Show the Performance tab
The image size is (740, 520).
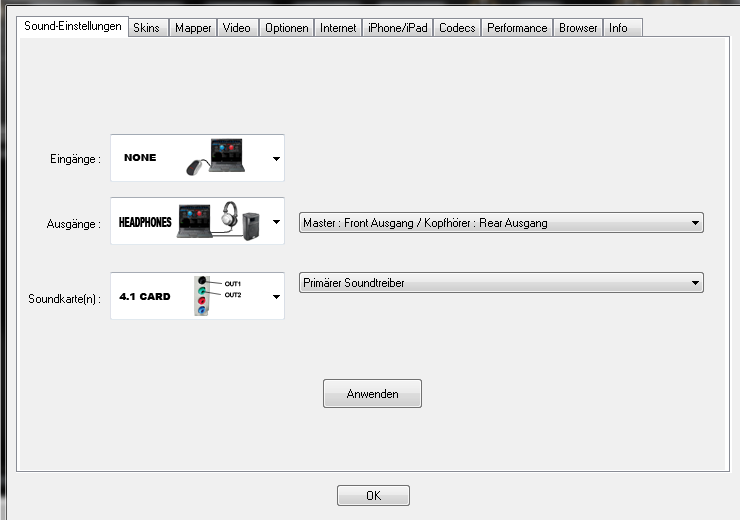[x=517, y=28]
